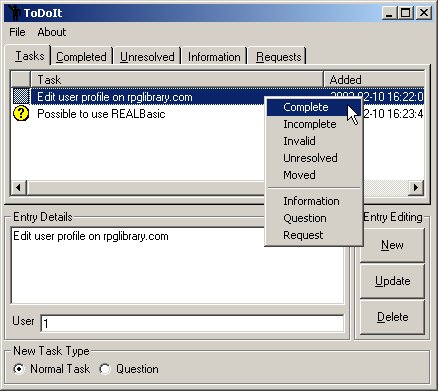Choose Moved from the context menu
The image size is (438, 391).
(313, 175)
